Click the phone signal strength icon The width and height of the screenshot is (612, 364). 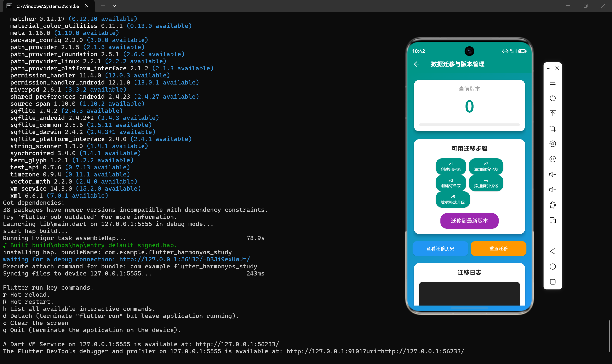[513, 51]
